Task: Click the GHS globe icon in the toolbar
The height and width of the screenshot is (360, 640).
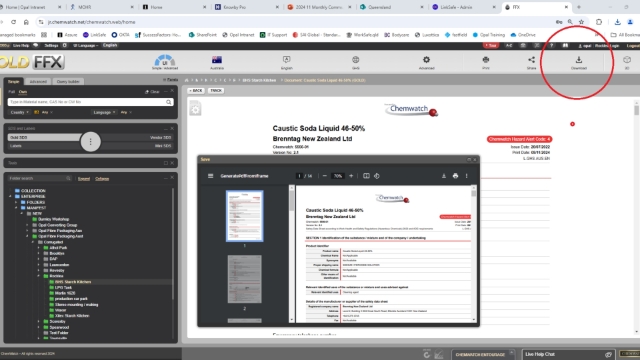Action: [x=356, y=60]
